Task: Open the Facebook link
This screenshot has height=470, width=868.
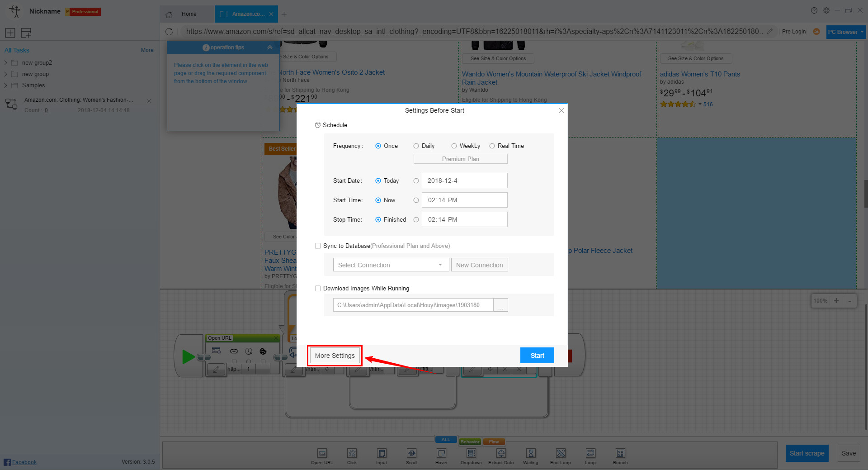Action: 24,462
